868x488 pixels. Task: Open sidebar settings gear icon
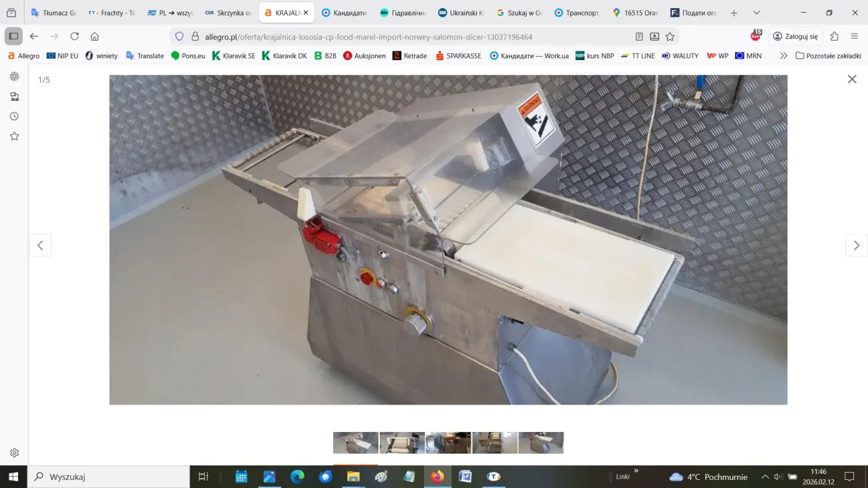click(14, 453)
